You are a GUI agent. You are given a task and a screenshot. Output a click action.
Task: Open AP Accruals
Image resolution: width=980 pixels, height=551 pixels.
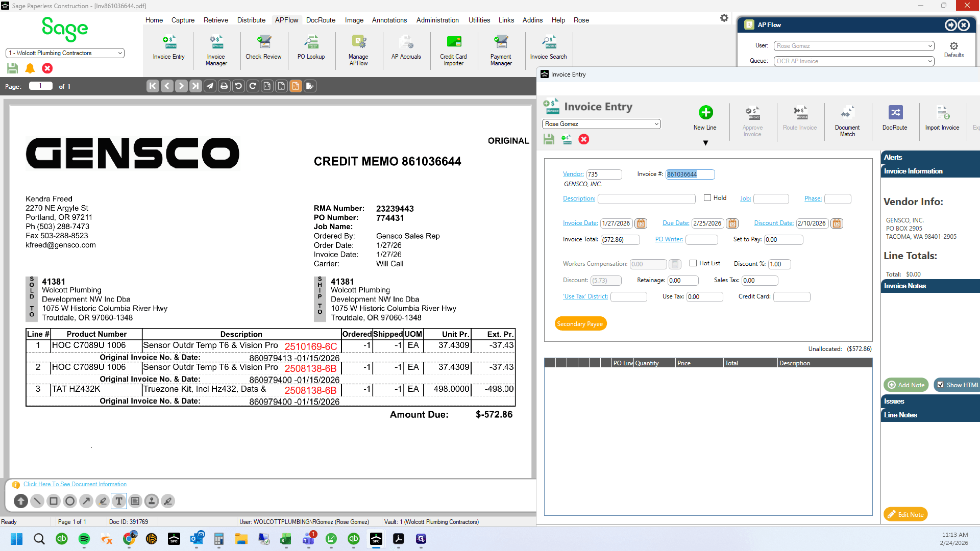(x=406, y=48)
